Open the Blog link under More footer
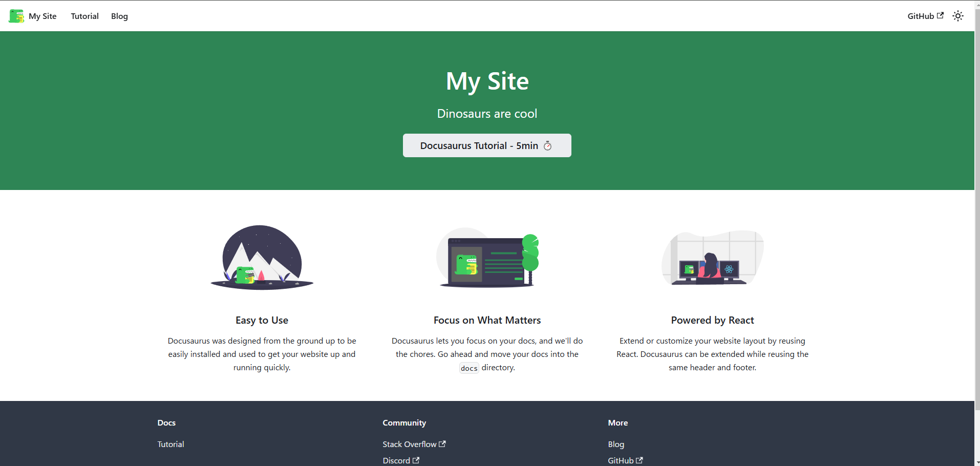The width and height of the screenshot is (980, 466). click(615, 443)
